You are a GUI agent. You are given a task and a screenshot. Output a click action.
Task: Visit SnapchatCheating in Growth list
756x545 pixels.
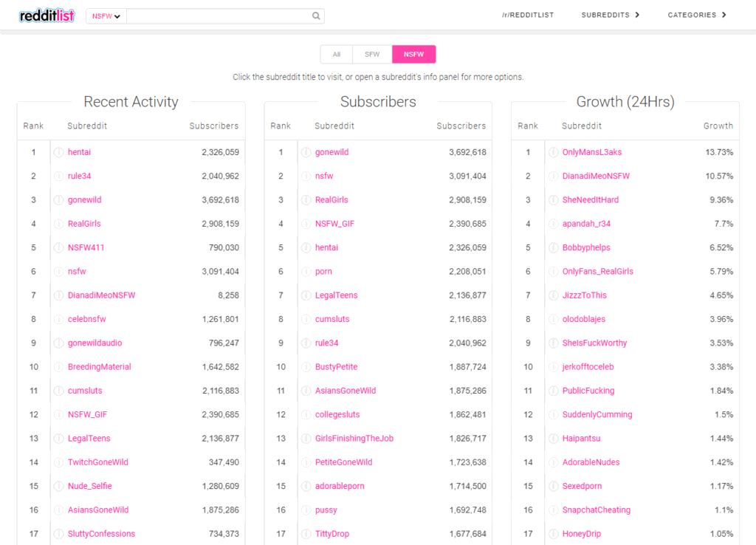(597, 510)
